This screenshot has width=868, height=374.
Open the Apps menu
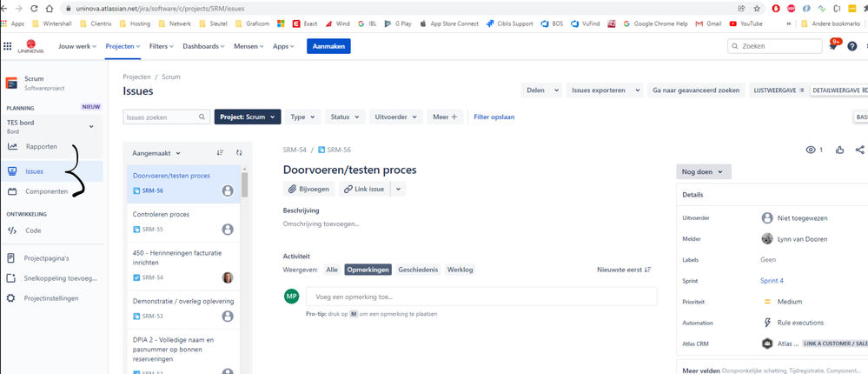283,47
